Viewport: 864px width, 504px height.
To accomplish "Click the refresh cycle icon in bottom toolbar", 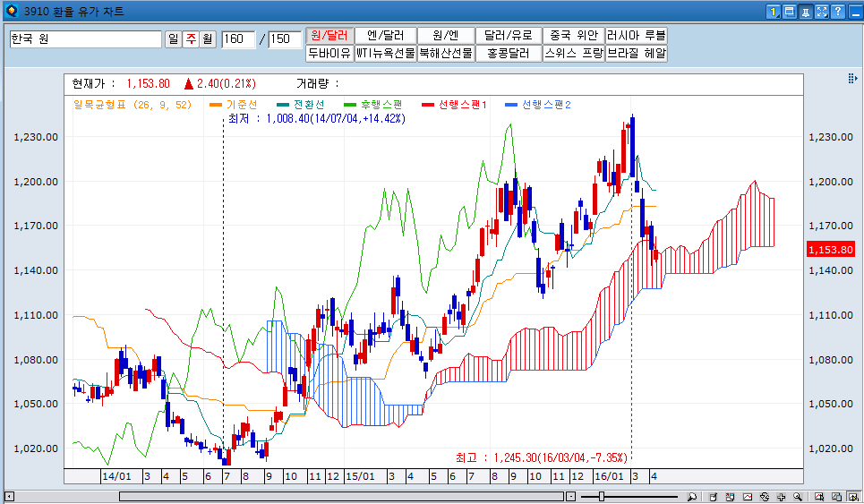I will pyautogui.click(x=765, y=496).
